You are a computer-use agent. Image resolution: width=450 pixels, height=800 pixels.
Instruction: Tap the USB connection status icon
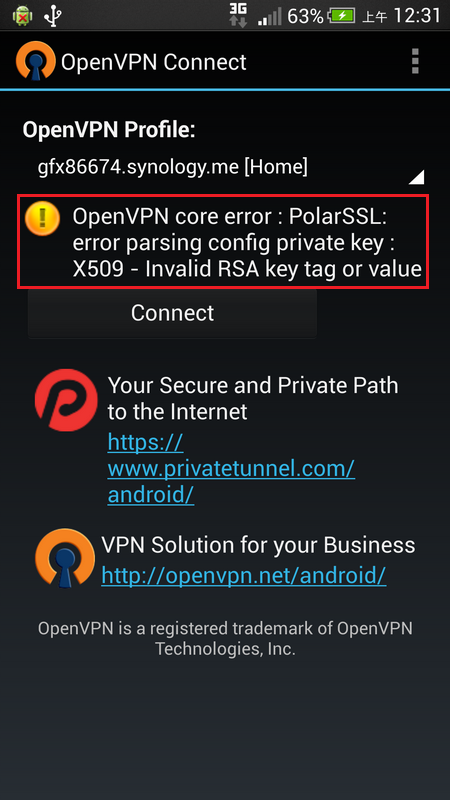(52, 15)
